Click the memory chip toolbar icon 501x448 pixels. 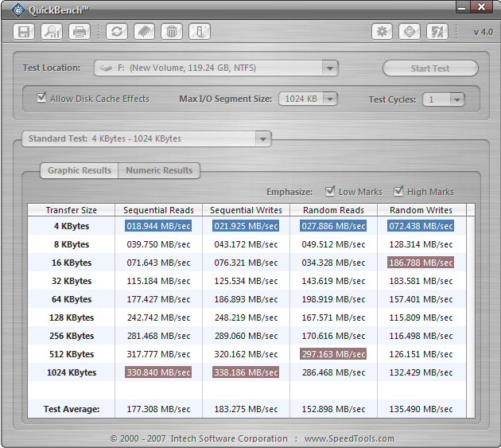pos(144,32)
